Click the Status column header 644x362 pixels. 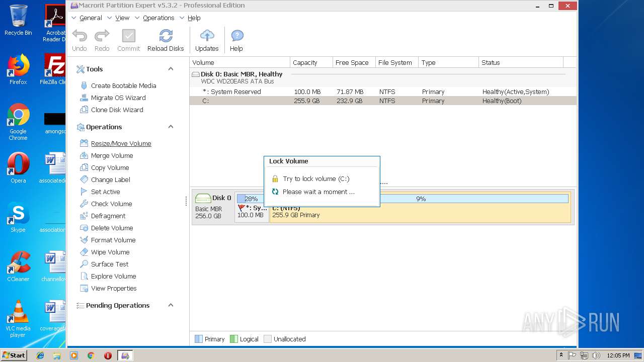tap(521, 62)
